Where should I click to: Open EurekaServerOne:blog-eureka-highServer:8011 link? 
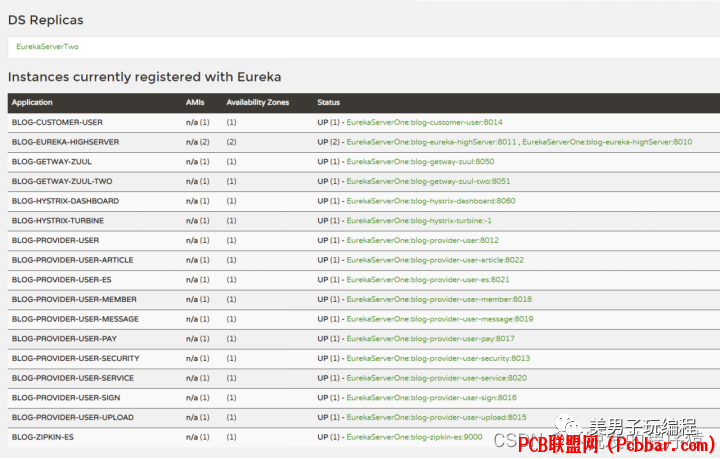click(431, 142)
